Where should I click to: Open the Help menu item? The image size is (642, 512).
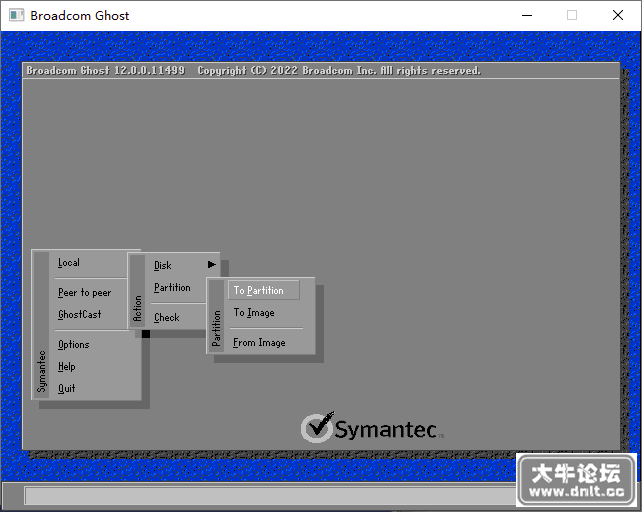coord(66,366)
